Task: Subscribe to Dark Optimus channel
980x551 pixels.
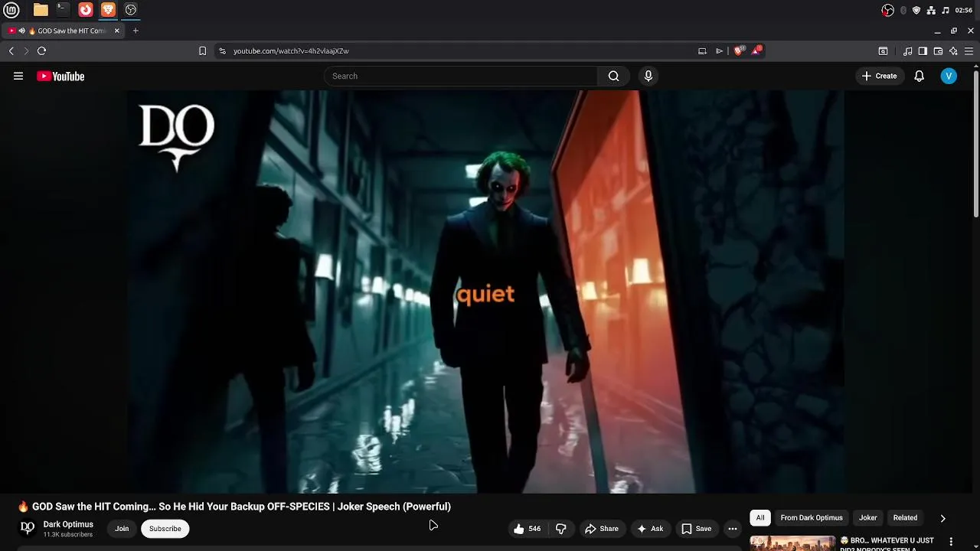Action: (x=165, y=529)
